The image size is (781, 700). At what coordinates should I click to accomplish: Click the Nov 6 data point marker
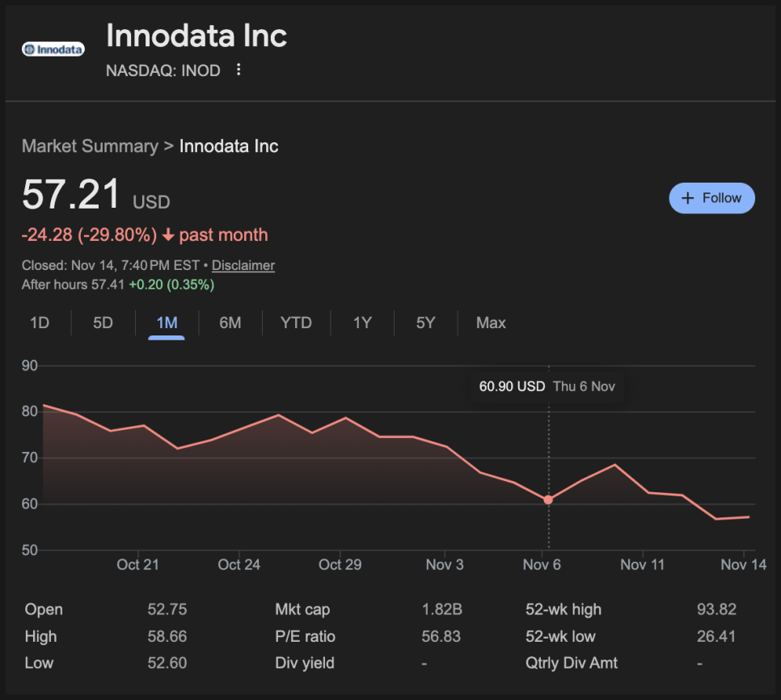[548, 500]
